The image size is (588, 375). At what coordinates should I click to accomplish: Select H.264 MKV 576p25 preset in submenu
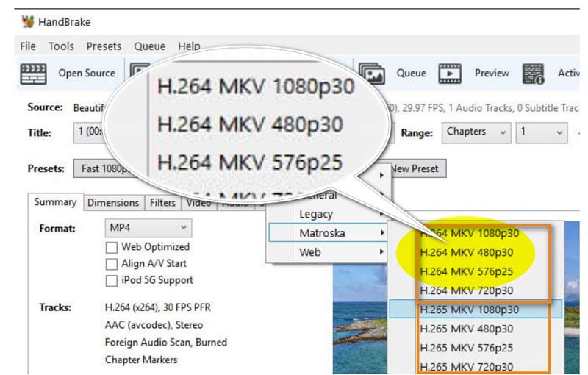pos(476,271)
